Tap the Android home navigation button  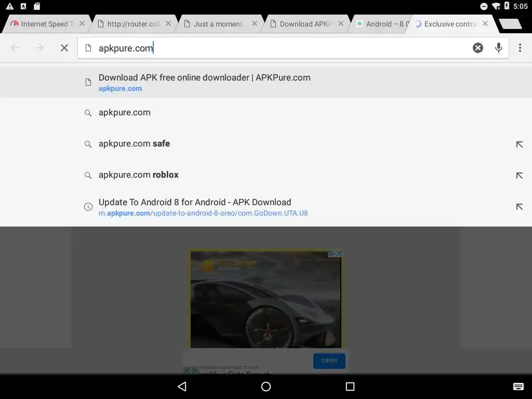(266, 387)
